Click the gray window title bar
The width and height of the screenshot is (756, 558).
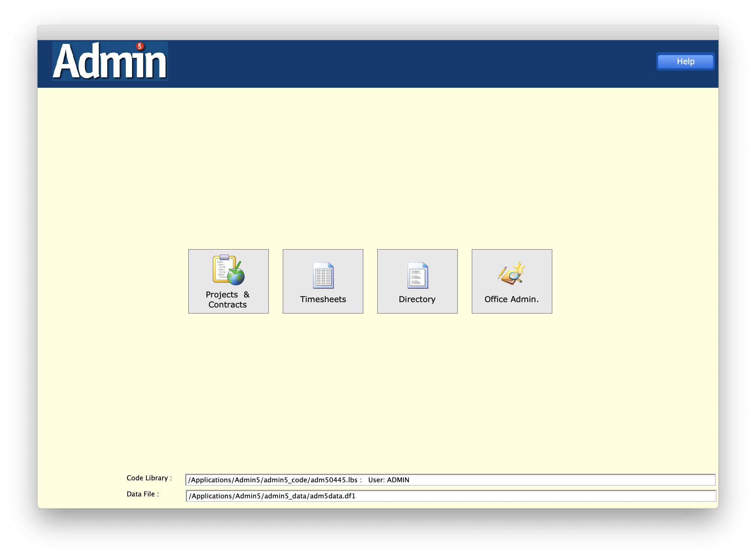(x=378, y=33)
